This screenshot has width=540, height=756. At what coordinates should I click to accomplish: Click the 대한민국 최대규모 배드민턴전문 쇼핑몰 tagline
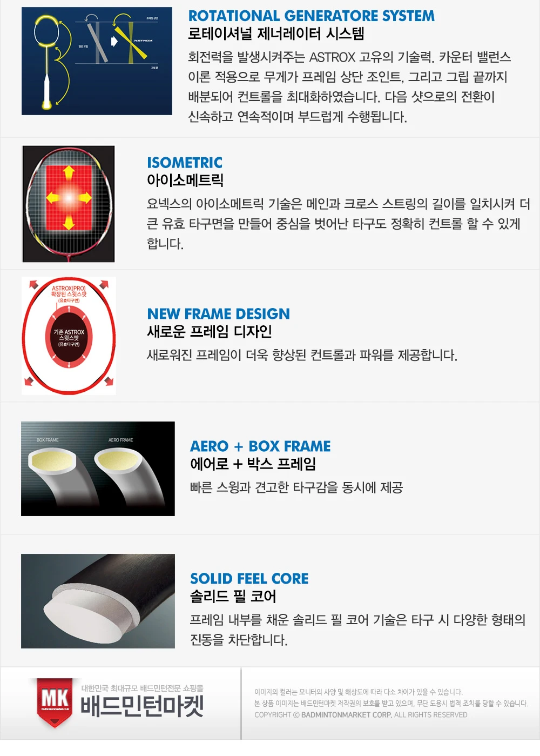click(x=143, y=688)
